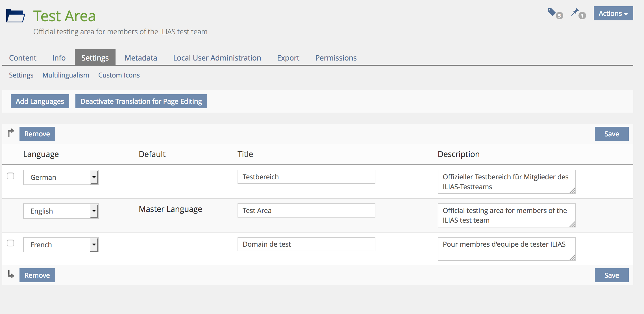Open the Permissions tab
This screenshot has width=644, height=314.
click(x=336, y=58)
